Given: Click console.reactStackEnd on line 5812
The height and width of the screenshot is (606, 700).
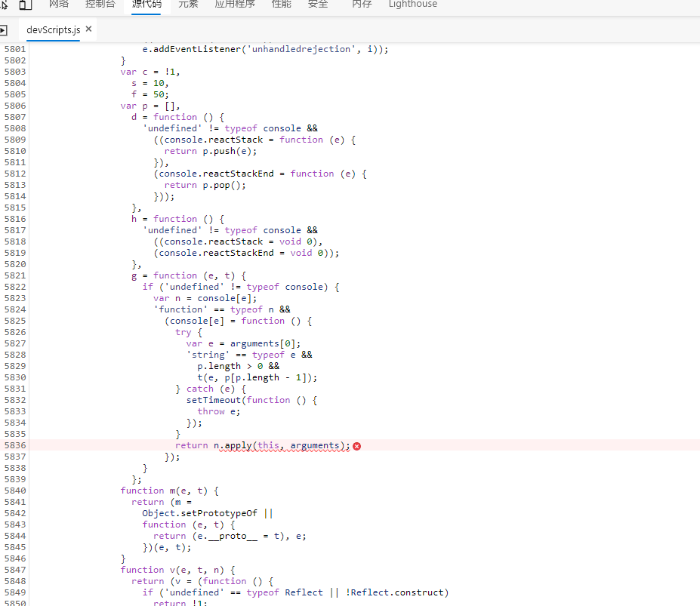Looking at the screenshot, I should point(216,174).
